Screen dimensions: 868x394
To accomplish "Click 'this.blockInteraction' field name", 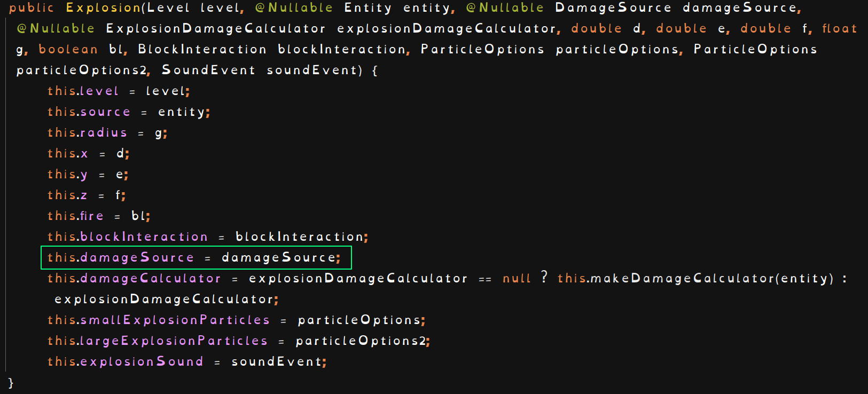I will pyautogui.click(x=128, y=237).
